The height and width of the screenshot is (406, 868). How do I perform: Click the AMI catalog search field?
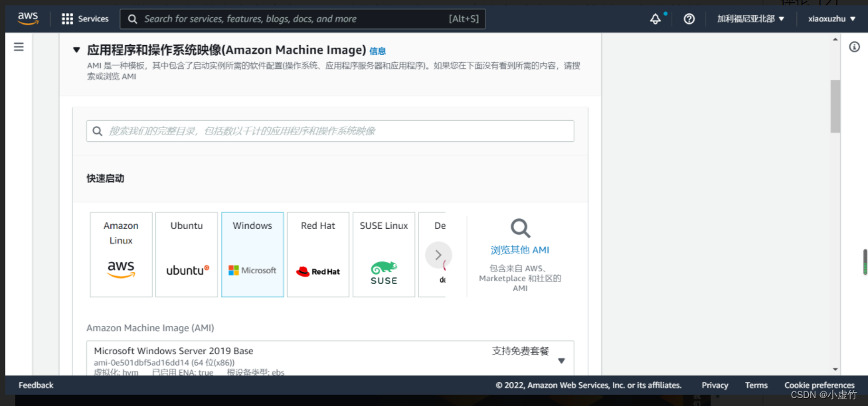[330, 131]
